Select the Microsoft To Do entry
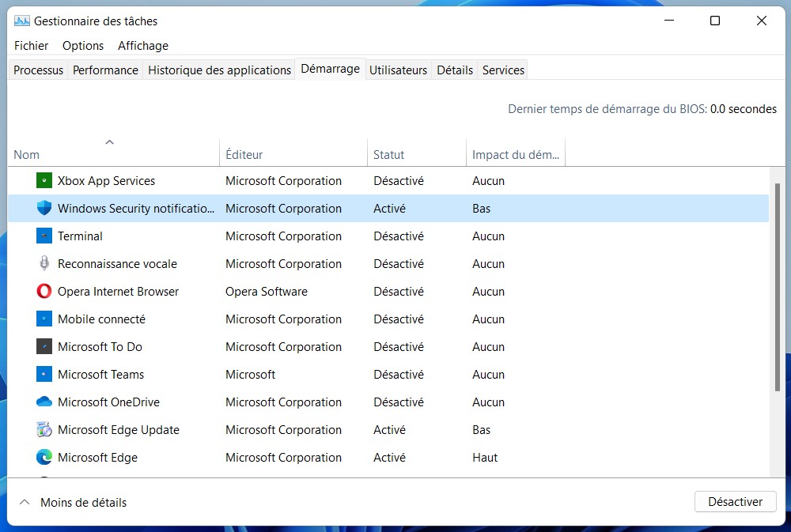Viewport: 791px width, 532px height. click(x=100, y=347)
